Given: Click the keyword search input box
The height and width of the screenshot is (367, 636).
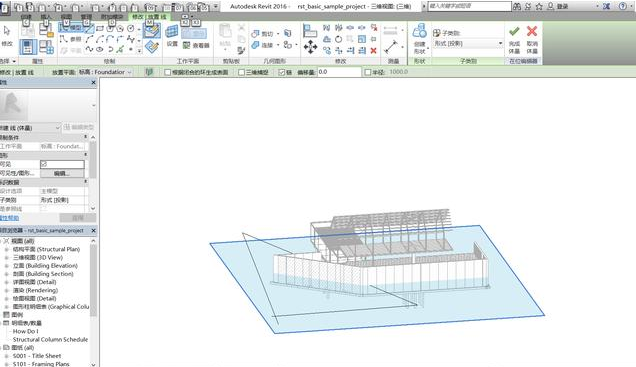Looking at the screenshot, I should pos(470,6).
